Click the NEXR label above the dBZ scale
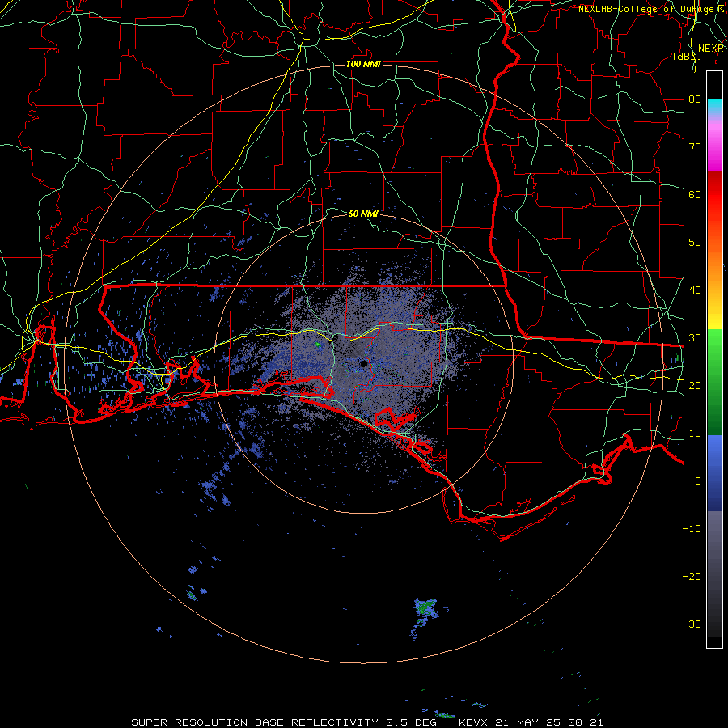The width and height of the screenshot is (728, 728). click(x=711, y=49)
